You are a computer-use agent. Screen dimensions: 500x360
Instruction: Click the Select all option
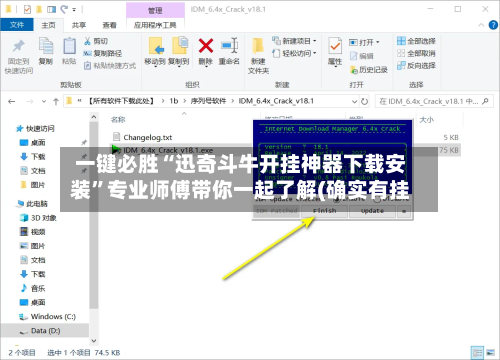click(416, 41)
